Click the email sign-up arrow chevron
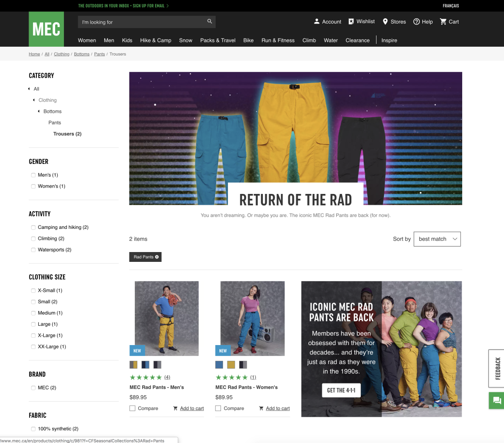Screen dimensions: 504x443 (x=167, y=6)
